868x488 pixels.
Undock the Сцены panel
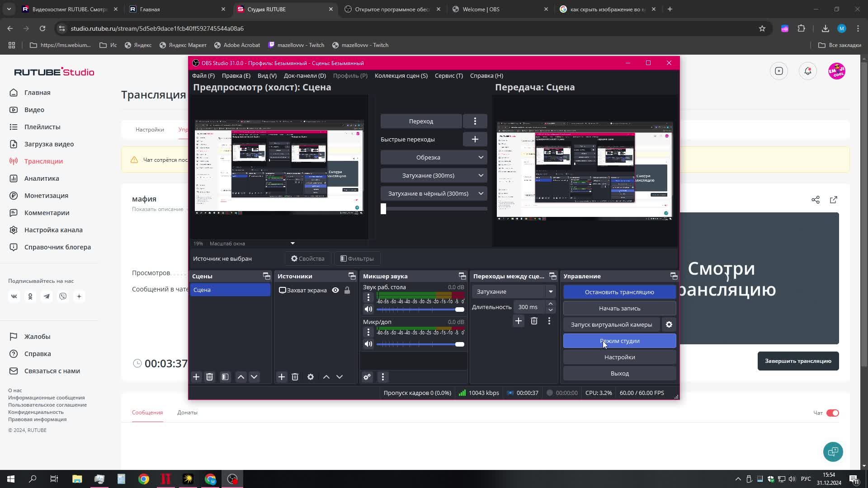pyautogui.click(x=266, y=276)
